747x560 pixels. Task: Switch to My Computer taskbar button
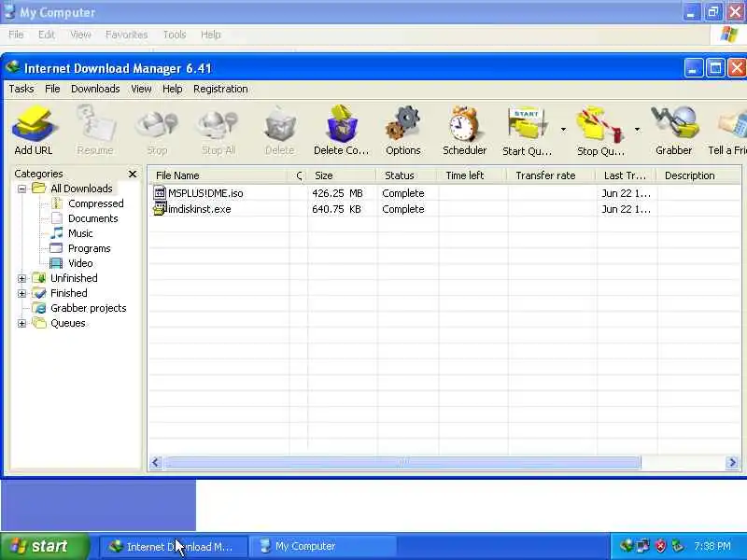click(x=322, y=547)
